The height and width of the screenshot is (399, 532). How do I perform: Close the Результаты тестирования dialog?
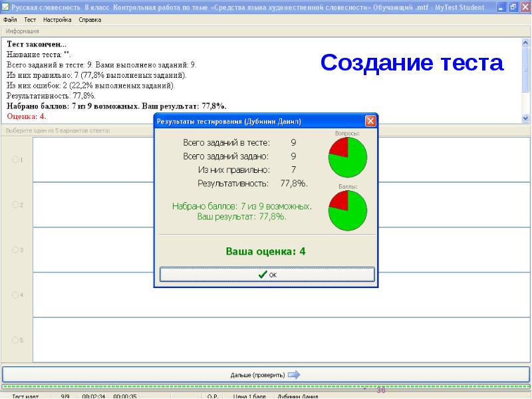pyautogui.click(x=370, y=121)
